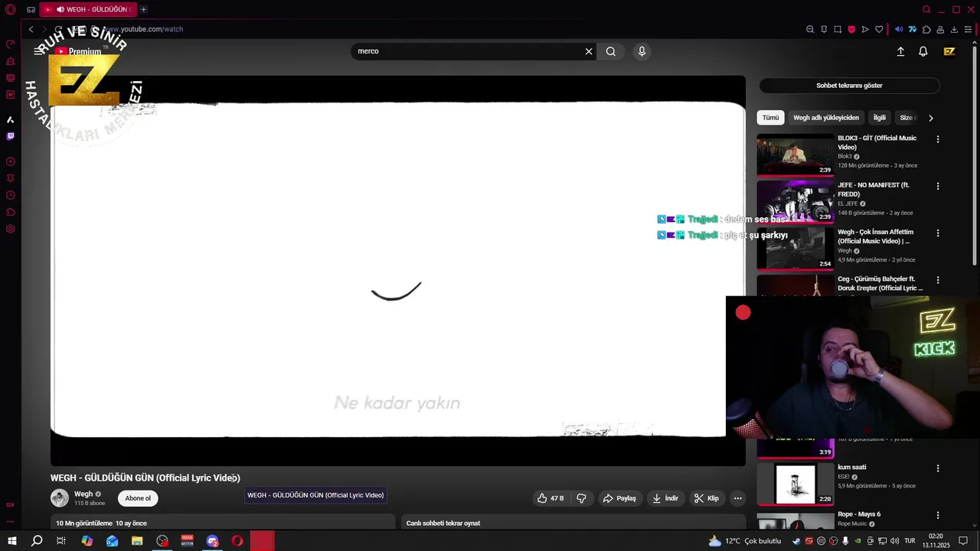Image resolution: width=980 pixels, height=551 pixels.
Task: Click the zoom-out magnifier in Opera address bar
Action: coord(810,29)
